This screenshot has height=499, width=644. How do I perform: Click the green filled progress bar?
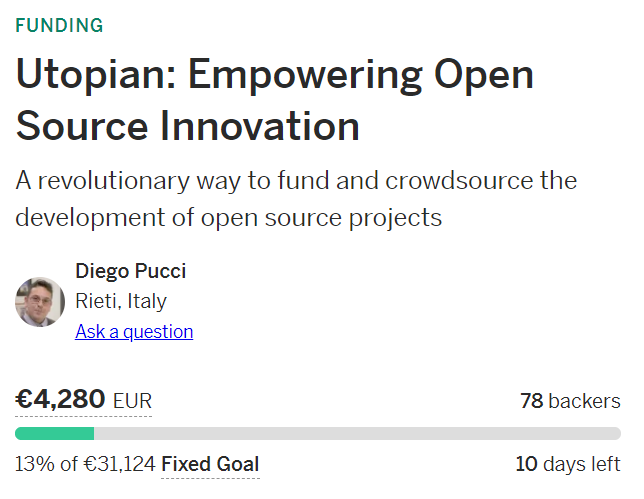pos(55,434)
